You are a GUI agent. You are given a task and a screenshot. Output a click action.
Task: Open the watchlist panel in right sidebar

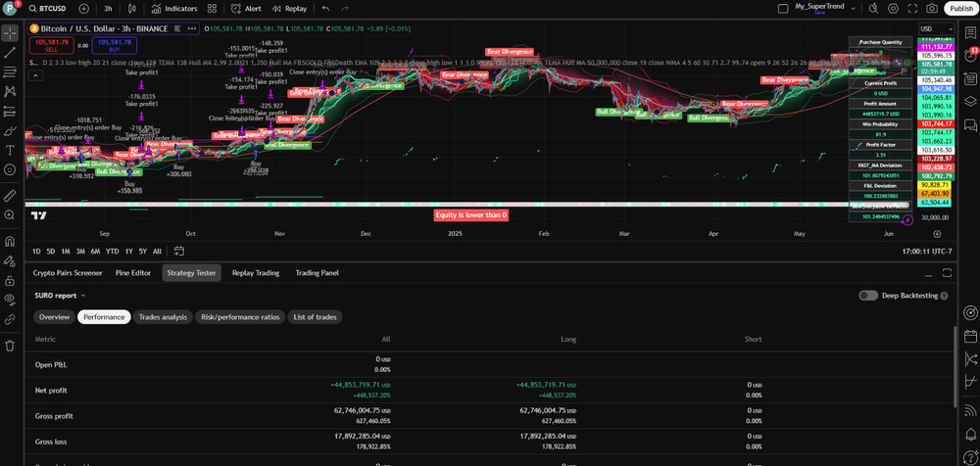(x=970, y=32)
